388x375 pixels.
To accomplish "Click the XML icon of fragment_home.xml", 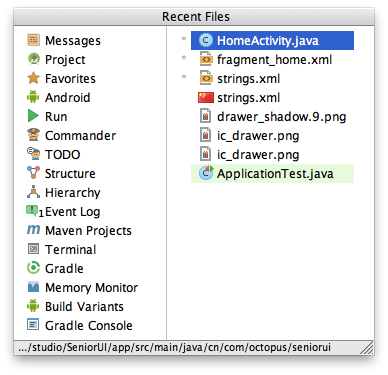I will click(x=206, y=59).
